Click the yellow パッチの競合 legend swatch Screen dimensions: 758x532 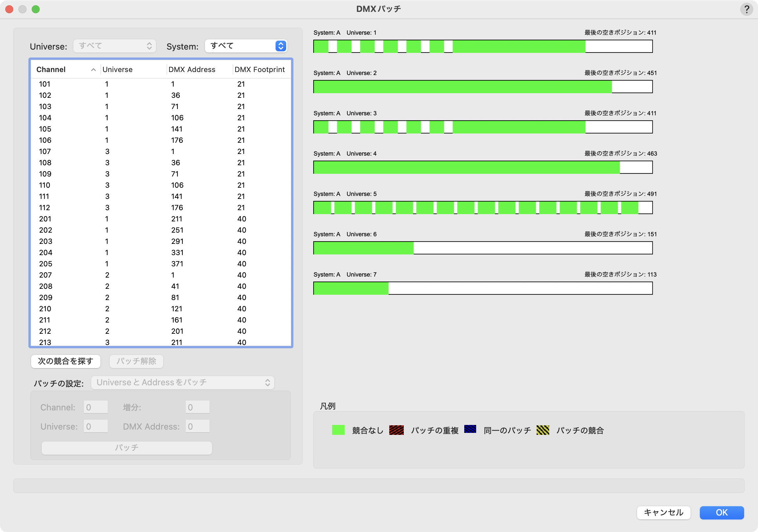[543, 430]
